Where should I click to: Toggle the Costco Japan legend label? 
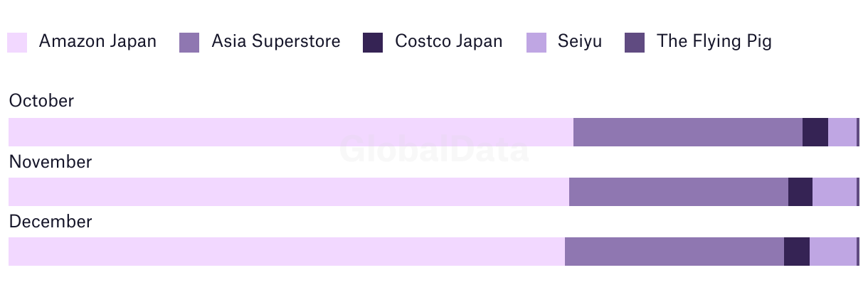point(449,41)
